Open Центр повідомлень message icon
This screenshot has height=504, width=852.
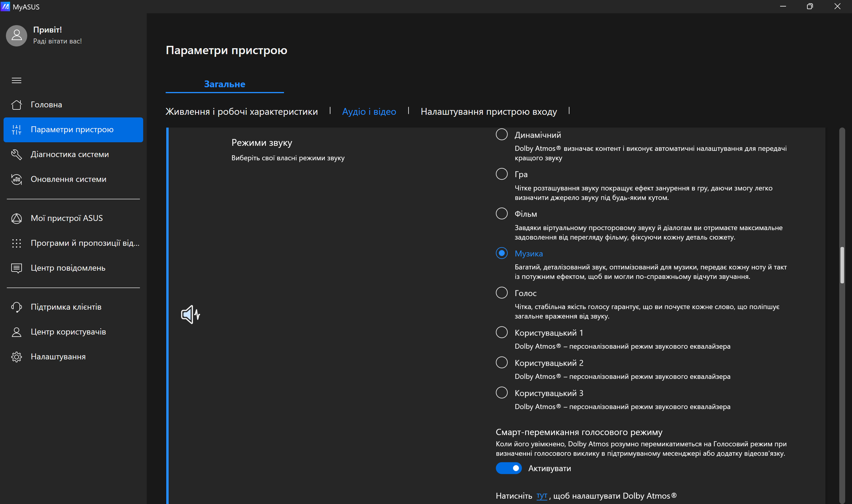coord(16,268)
